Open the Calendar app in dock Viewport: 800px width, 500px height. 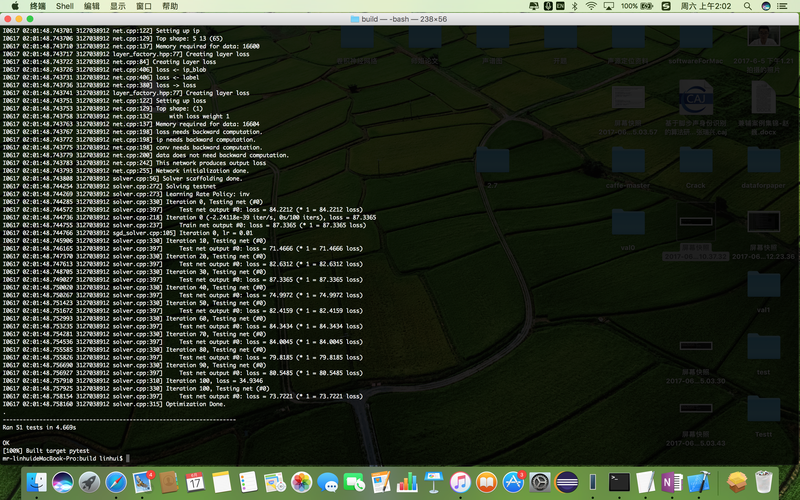pos(195,483)
